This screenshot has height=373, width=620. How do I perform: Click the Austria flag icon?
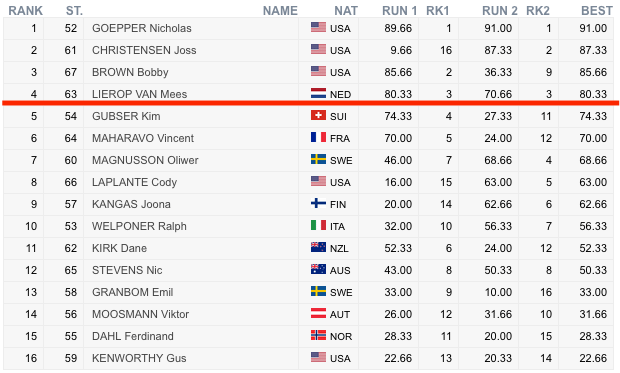[318, 313]
